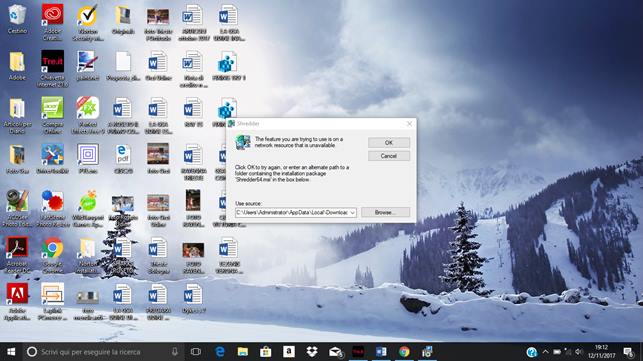
Task: Open Amazon from the taskbar
Action: 289,352
